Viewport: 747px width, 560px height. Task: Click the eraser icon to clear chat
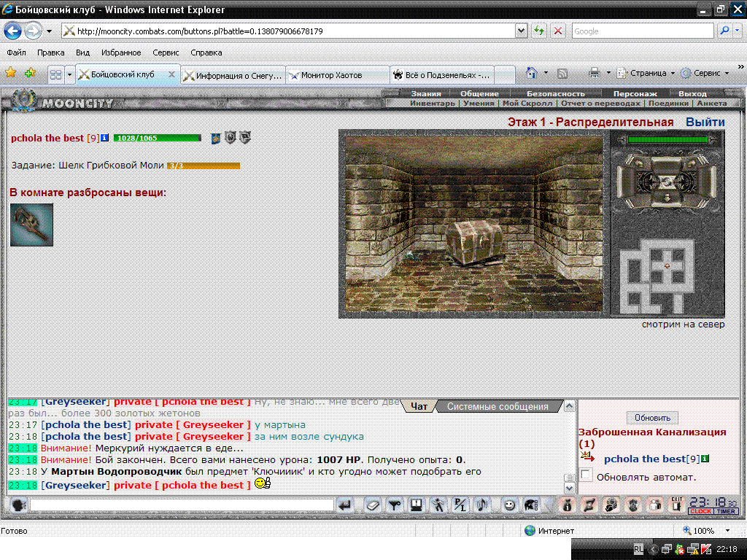[373, 505]
